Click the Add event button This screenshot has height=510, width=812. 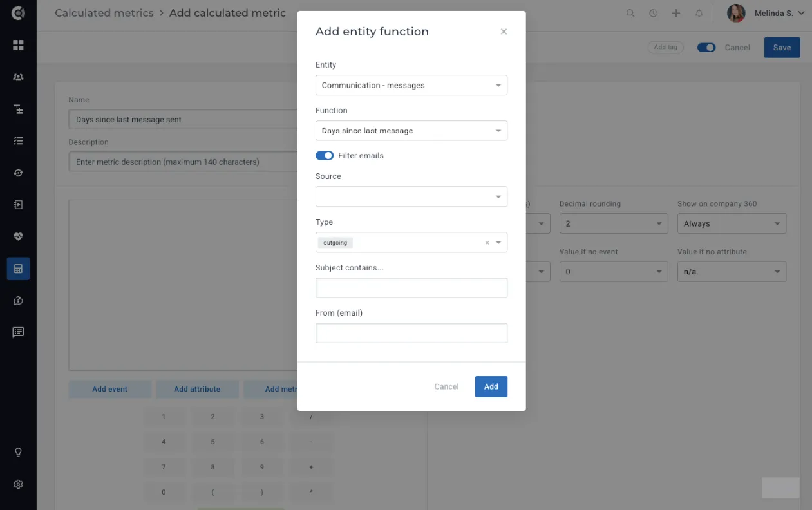point(110,389)
